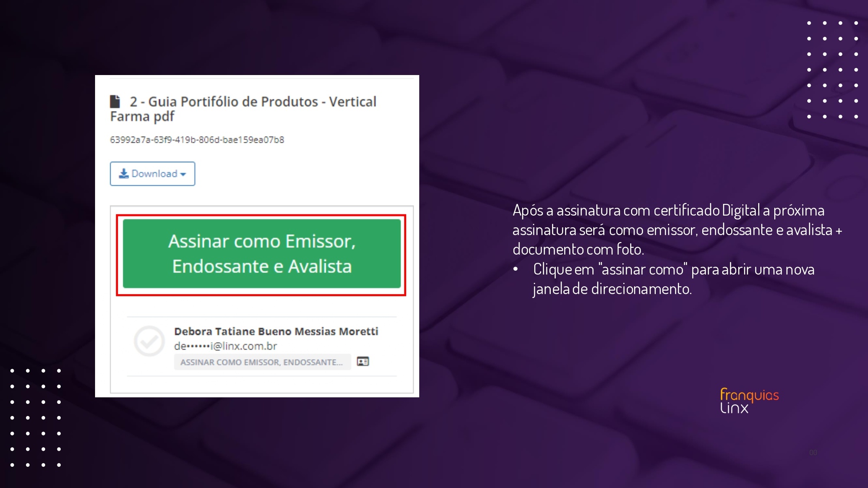Click the bottom-left dot grid decoration
The height and width of the screenshot is (488, 868).
(x=36, y=417)
